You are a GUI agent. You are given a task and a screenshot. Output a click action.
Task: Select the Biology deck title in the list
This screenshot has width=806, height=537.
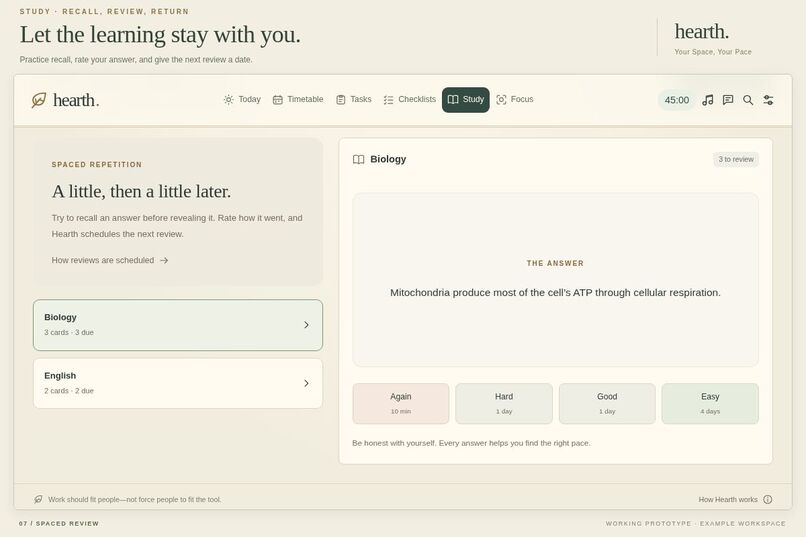click(60, 318)
